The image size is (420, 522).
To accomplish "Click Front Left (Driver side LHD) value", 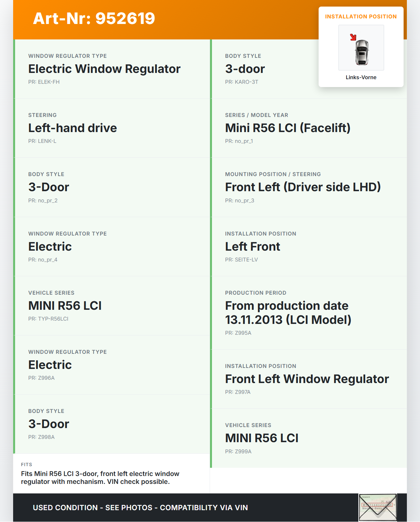I will (x=303, y=187).
